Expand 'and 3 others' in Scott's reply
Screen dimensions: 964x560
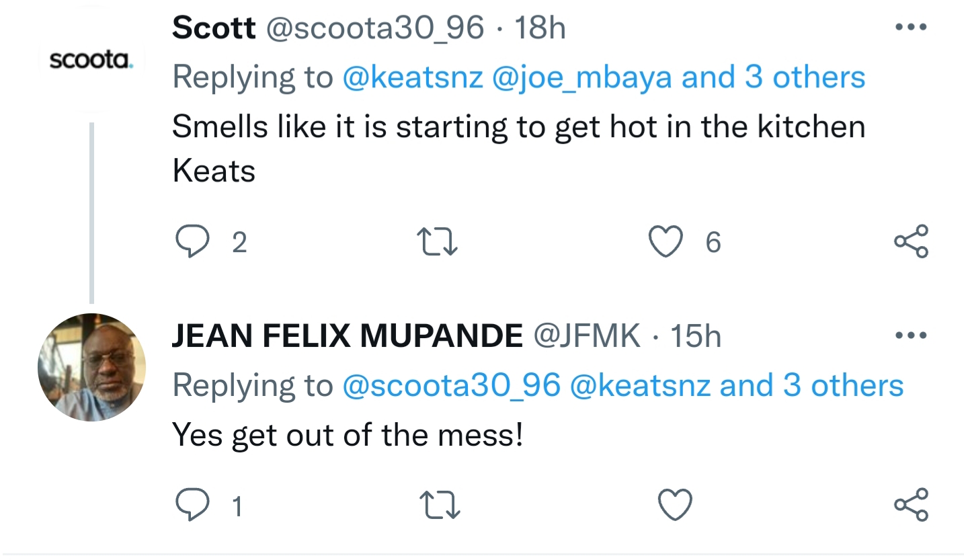[773, 78]
